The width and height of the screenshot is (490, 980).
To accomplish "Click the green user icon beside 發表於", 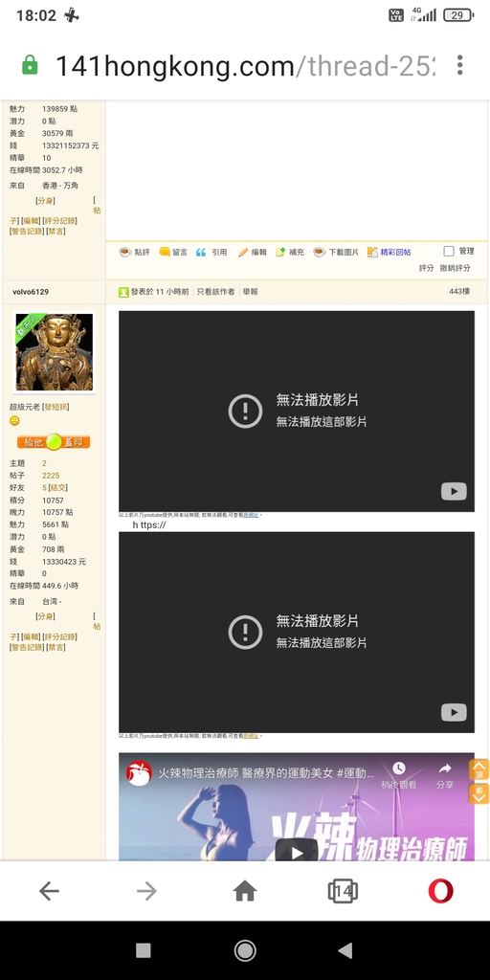I will [123, 292].
